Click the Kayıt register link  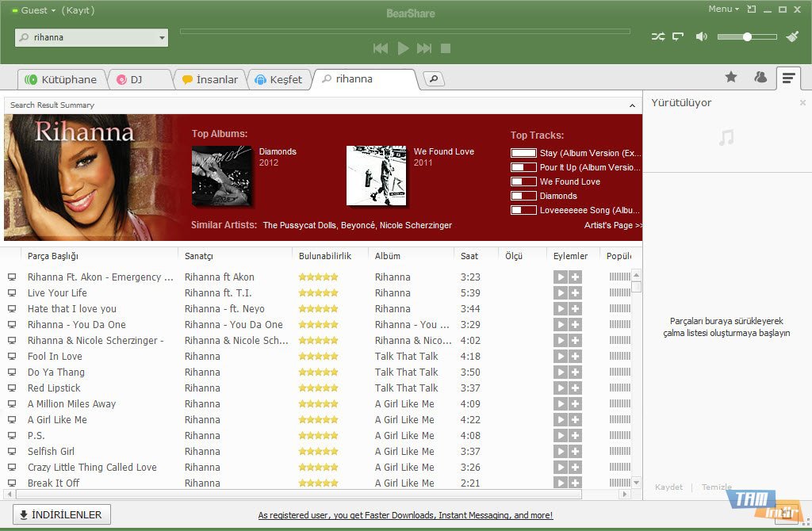coord(78,10)
